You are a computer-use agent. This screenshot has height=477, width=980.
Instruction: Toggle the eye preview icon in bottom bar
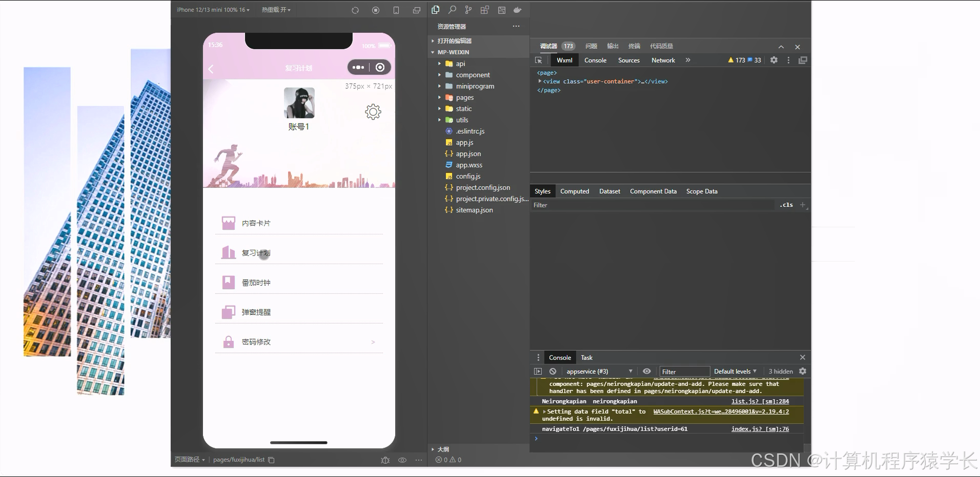(x=402, y=460)
